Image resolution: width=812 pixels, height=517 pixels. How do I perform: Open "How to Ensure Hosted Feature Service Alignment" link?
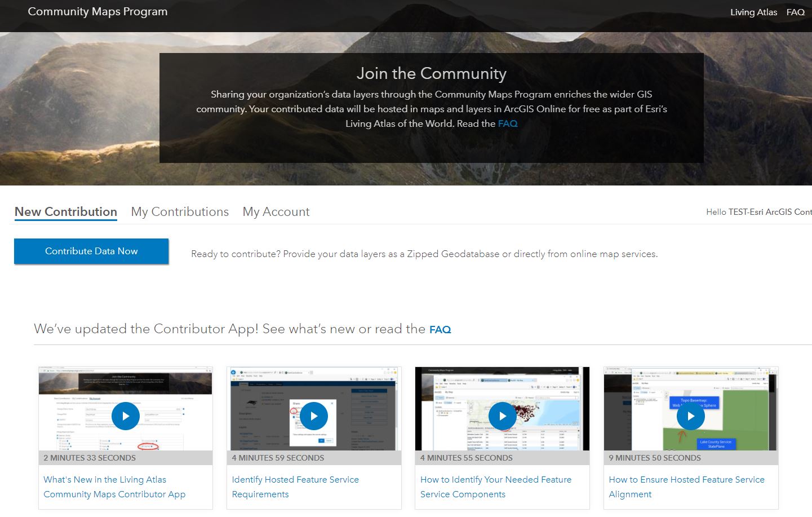coord(687,487)
